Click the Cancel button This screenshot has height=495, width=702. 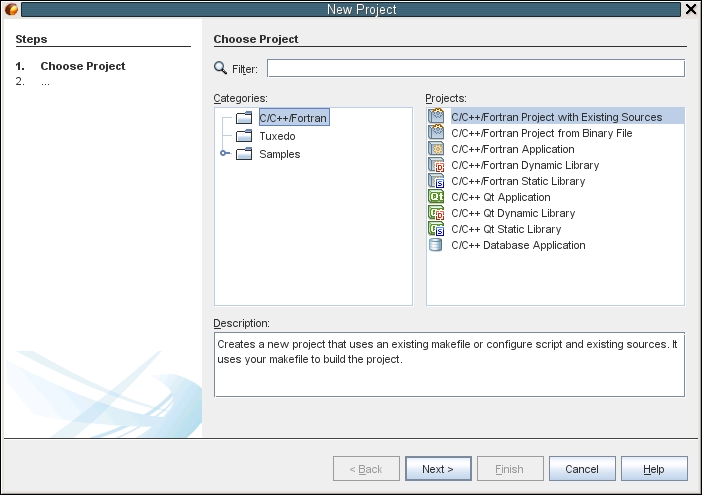coord(582,469)
